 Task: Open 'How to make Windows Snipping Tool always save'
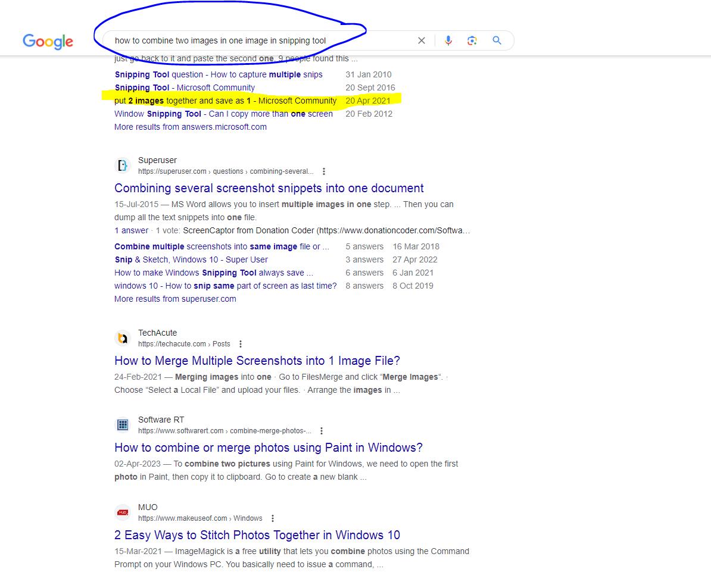pos(214,273)
